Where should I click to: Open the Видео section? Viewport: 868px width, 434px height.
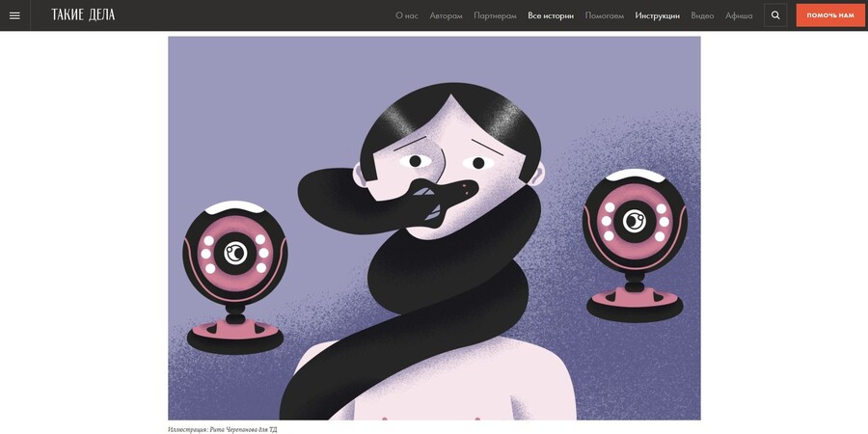[702, 15]
